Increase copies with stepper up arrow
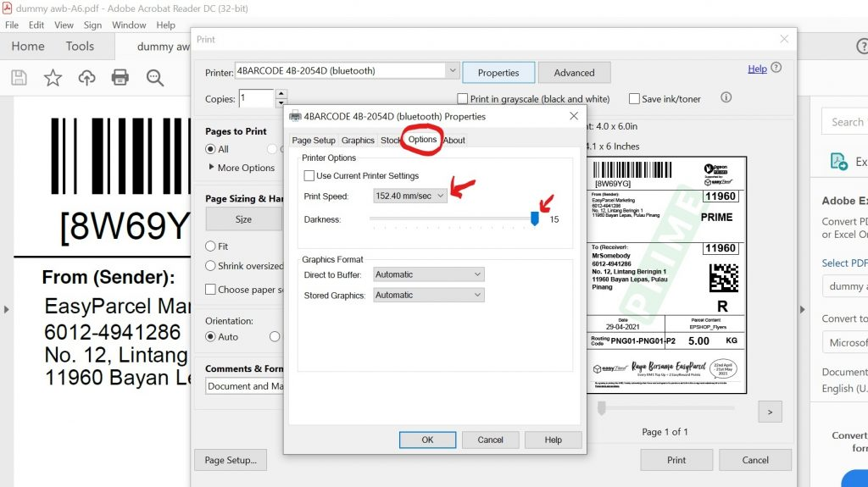This screenshot has width=868, height=487. (x=281, y=93)
